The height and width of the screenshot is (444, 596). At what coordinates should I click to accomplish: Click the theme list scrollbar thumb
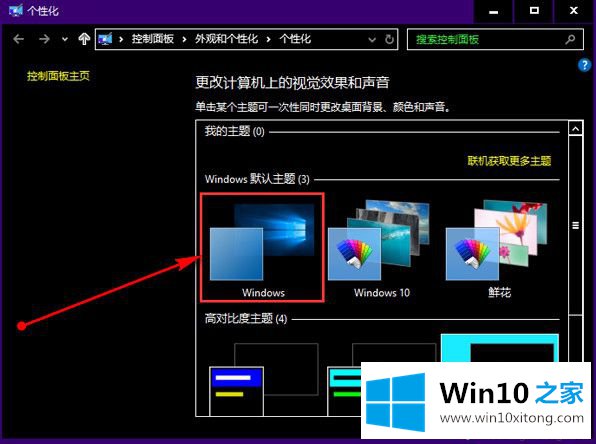click(575, 225)
